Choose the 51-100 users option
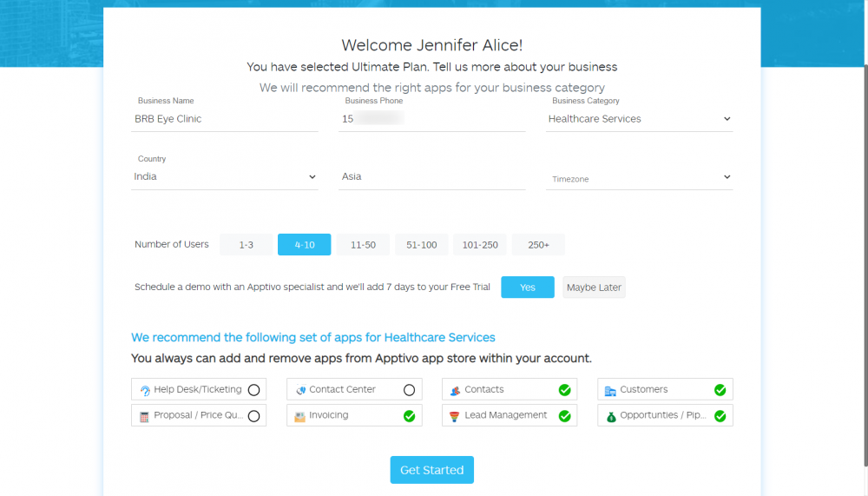The height and width of the screenshot is (496, 868). (x=421, y=245)
